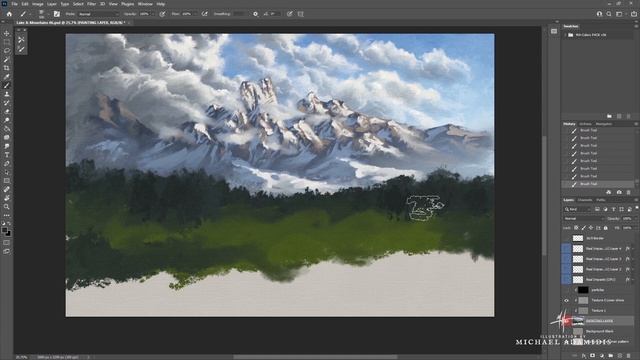The height and width of the screenshot is (360, 640).
Task: Open layer blend mode Normal dropdown
Action: pos(583,219)
